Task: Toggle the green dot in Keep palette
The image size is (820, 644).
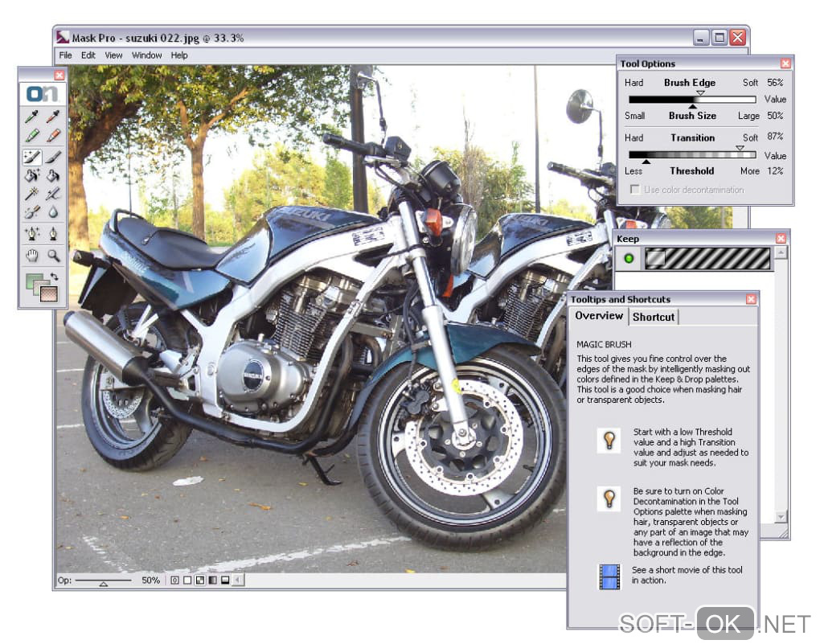Action: coord(629,258)
